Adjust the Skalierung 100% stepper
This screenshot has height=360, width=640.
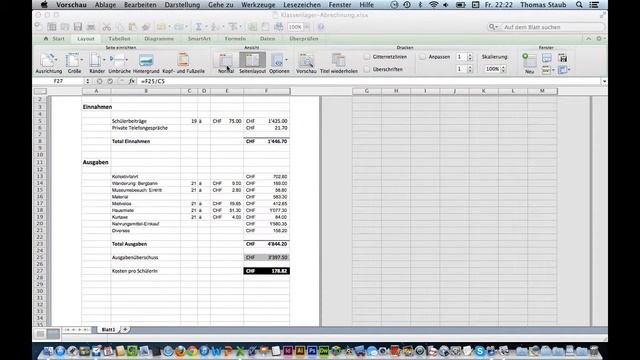coord(503,69)
